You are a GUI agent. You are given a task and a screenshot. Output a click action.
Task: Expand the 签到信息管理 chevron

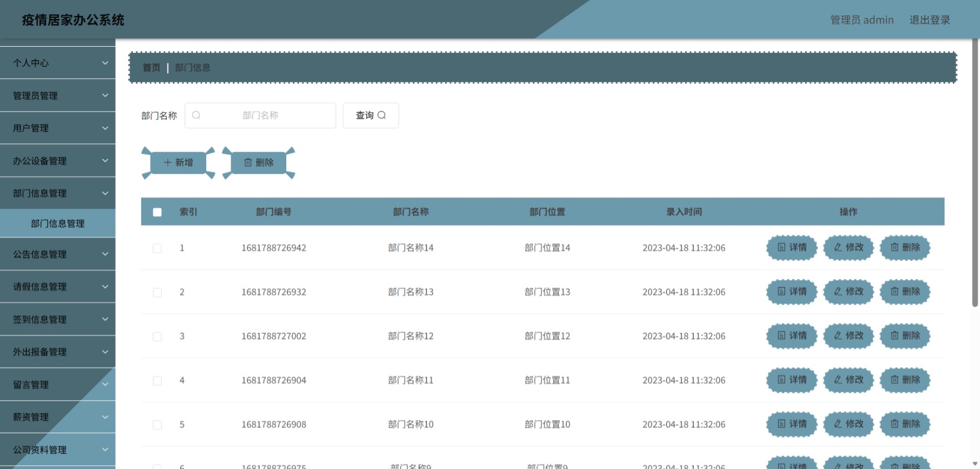105,319
